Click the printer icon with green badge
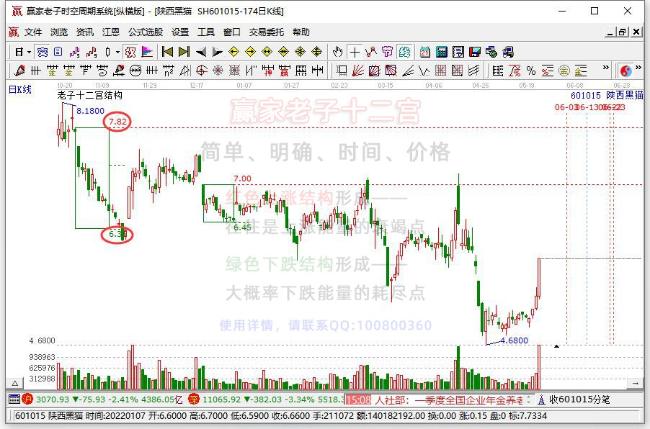 point(491,52)
